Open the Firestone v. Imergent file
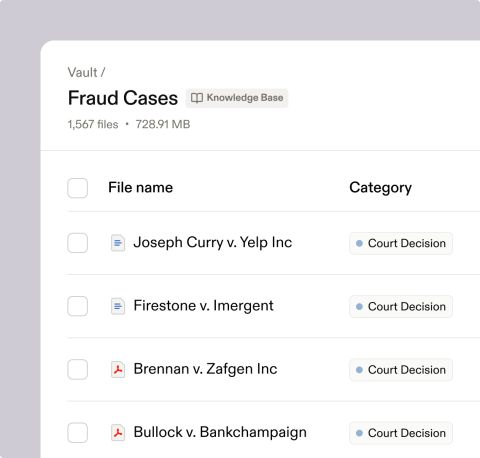This screenshot has width=480, height=458. tap(203, 306)
